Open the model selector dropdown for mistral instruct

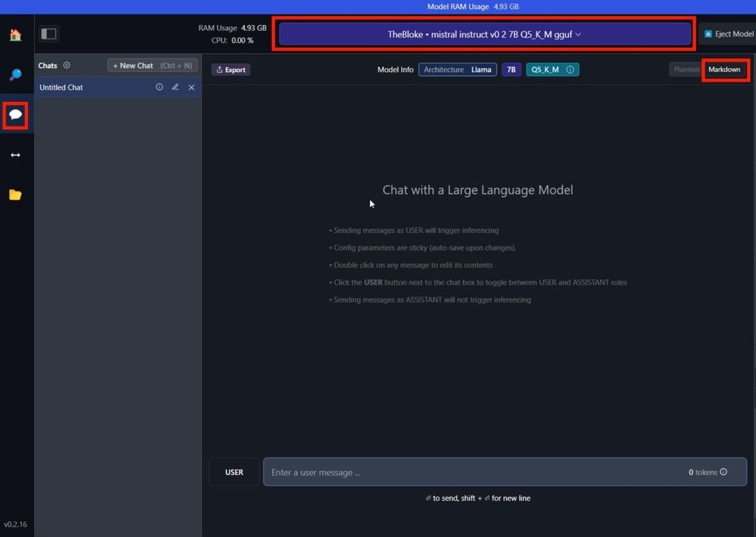point(484,34)
